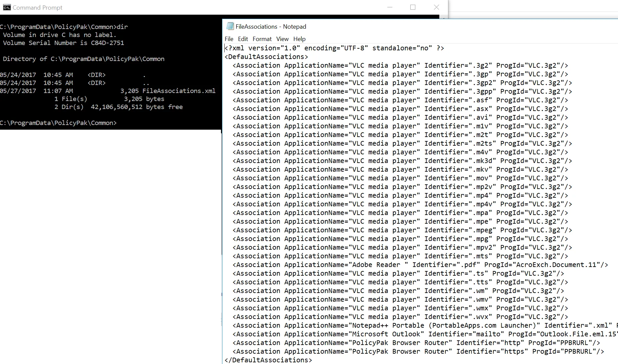Open the Format menu
Viewport: 618px width, 364px height.
(262, 39)
